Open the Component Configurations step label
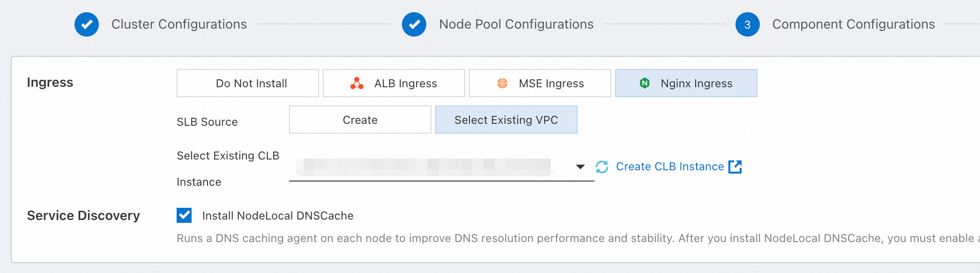 (854, 24)
